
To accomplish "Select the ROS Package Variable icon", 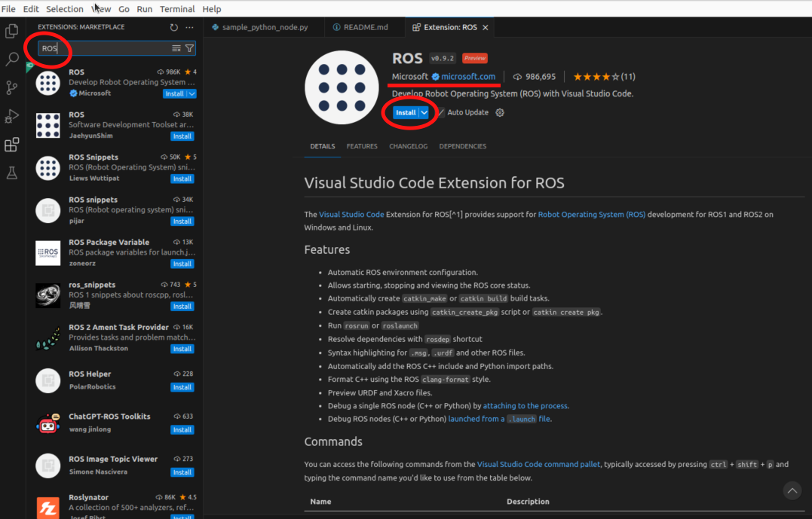I will click(47, 253).
